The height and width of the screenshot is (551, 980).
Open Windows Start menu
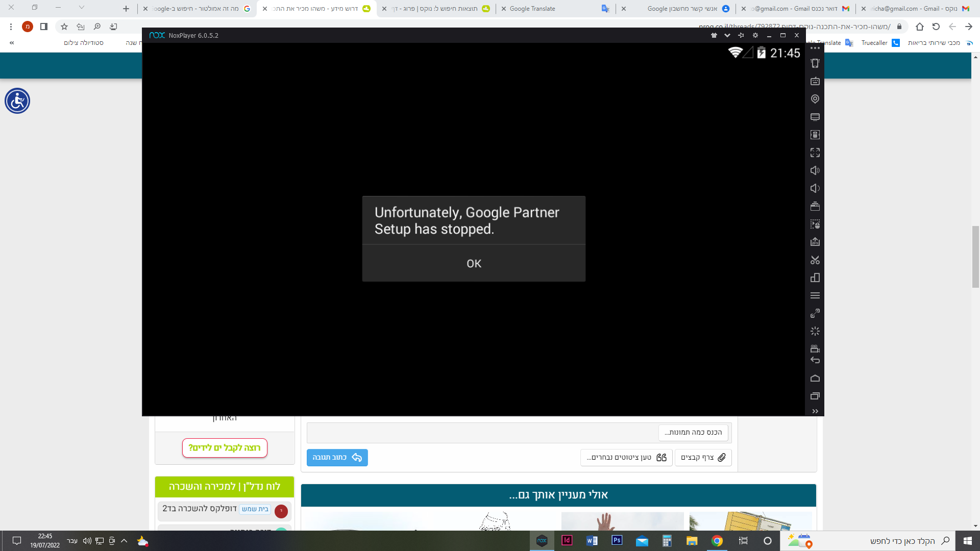click(x=967, y=541)
